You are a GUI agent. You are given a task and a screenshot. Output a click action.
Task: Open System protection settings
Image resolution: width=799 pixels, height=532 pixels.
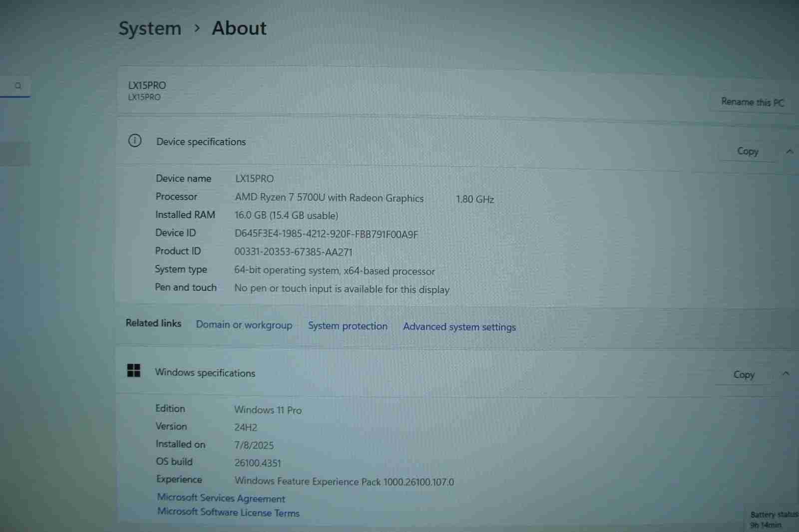pos(348,326)
